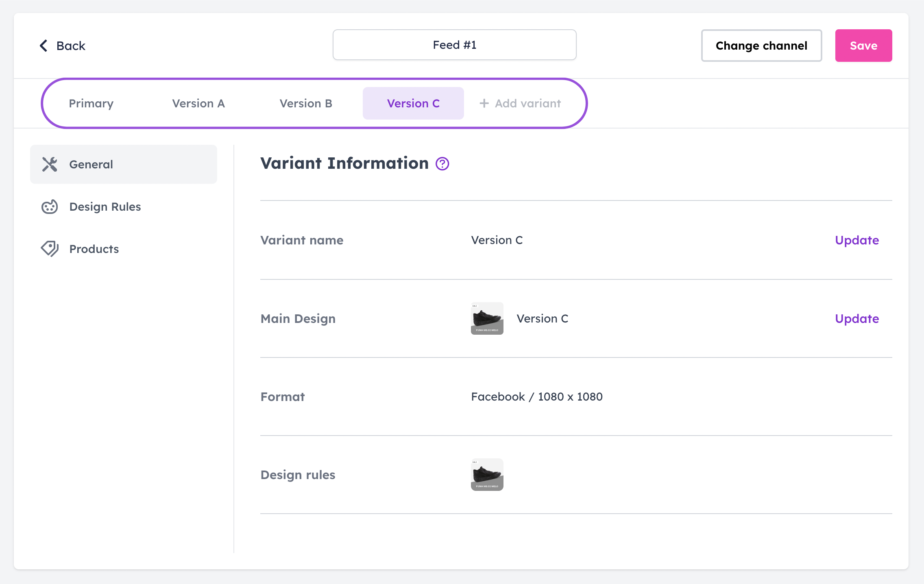Screen dimensions: 924x584
Task: Open the Change channel dialog
Action: [762, 45]
